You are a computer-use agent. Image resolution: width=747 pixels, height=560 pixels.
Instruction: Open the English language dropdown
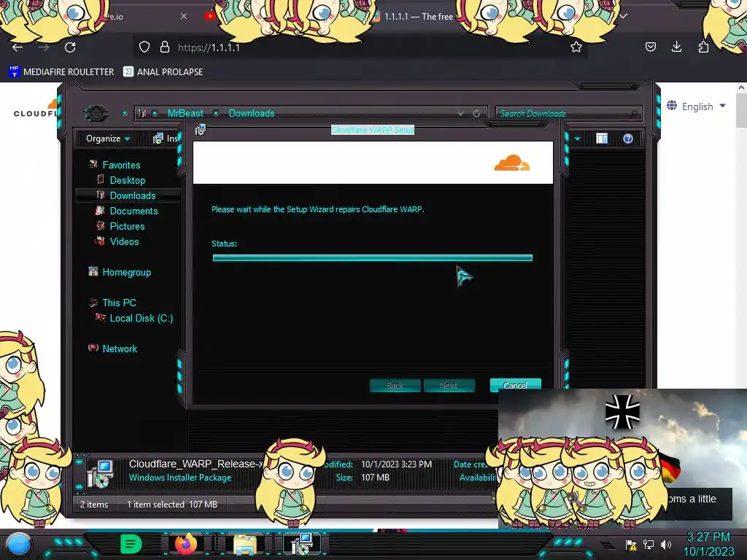pyautogui.click(x=697, y=106)
